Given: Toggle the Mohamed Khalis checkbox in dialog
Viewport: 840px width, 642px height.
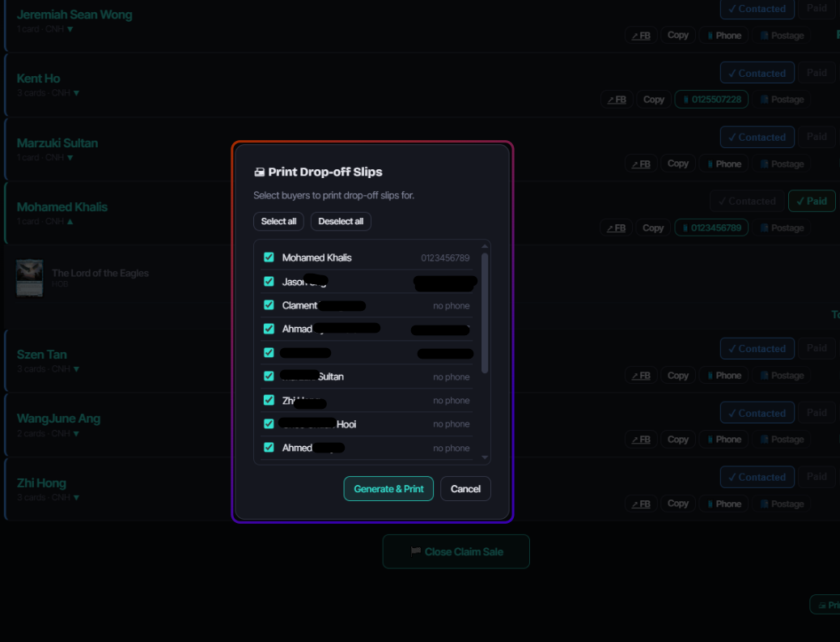Looking at the screenshot, I should tap(269, 257).
